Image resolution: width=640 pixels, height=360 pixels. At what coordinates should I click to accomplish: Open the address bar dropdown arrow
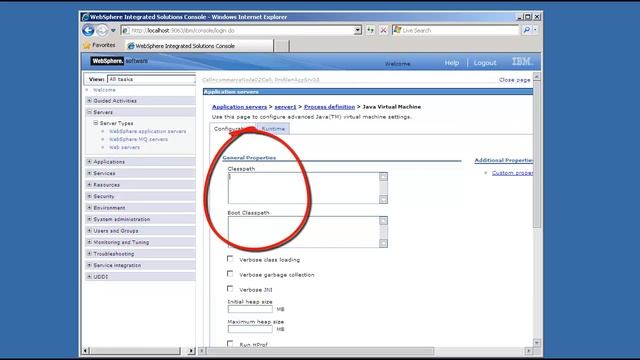(x=358, y=30)
